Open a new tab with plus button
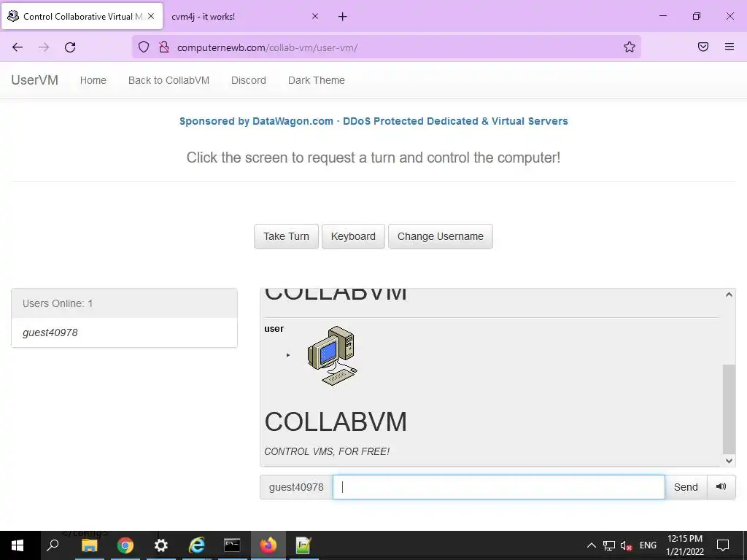The height and width of the screenshot is (560, 747). [x=343, y=17]
